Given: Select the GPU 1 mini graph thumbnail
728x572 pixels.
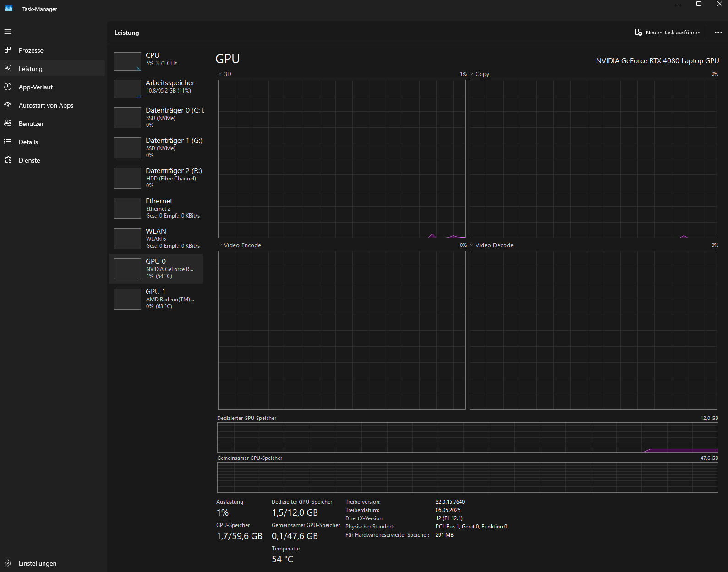Looking at the screenshot, I should pyautogui.click(x=127, y=299).
